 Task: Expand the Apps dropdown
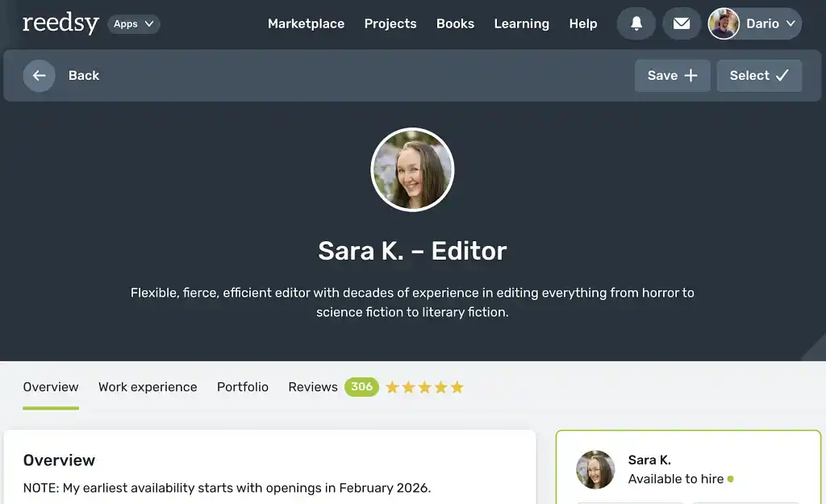(x=133, y=23)
